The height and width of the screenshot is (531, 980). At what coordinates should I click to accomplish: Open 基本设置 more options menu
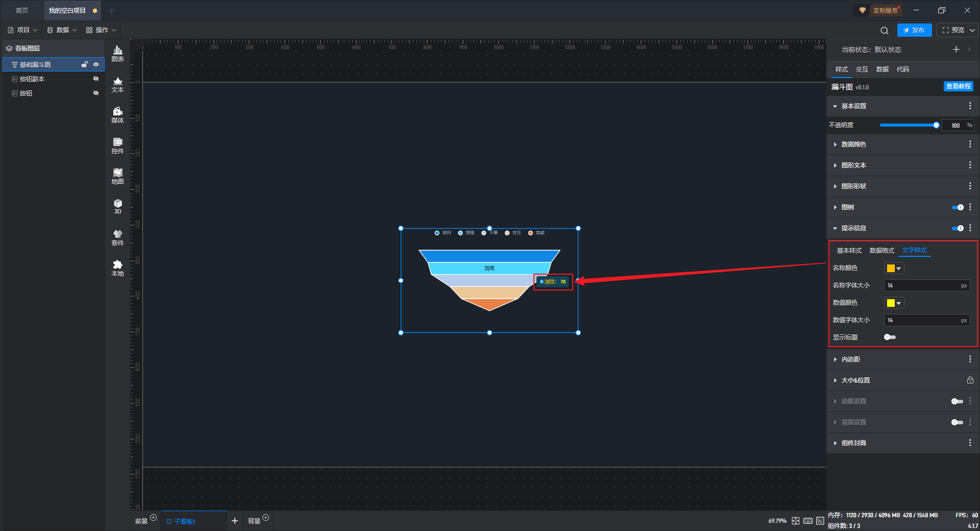point(970,106)
